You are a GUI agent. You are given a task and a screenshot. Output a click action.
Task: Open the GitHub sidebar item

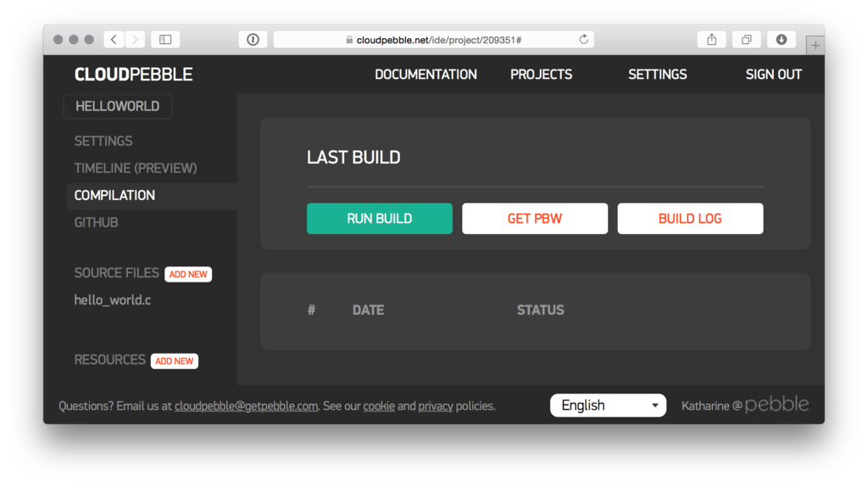[97, 222]
